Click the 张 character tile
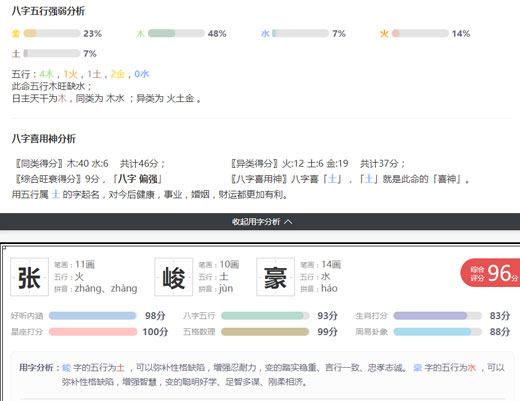This screenshot has height=401, width=520. click(29, 277)
